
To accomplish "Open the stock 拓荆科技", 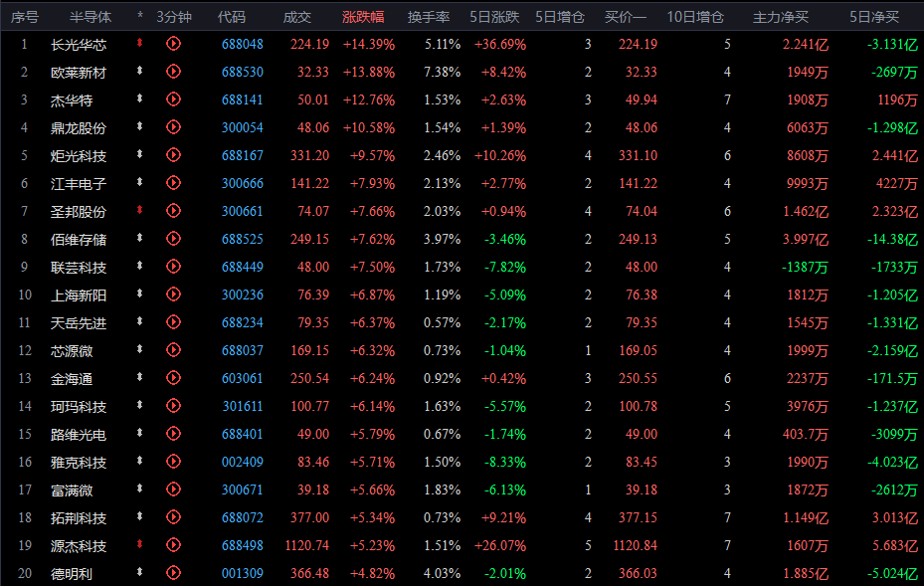I will coord(79,517).
